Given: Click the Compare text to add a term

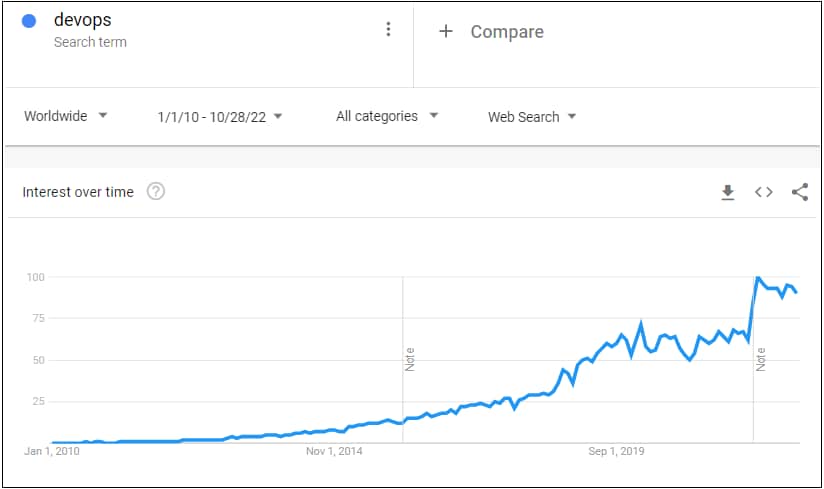Looking at the screenshot, I should pos(507,32).
